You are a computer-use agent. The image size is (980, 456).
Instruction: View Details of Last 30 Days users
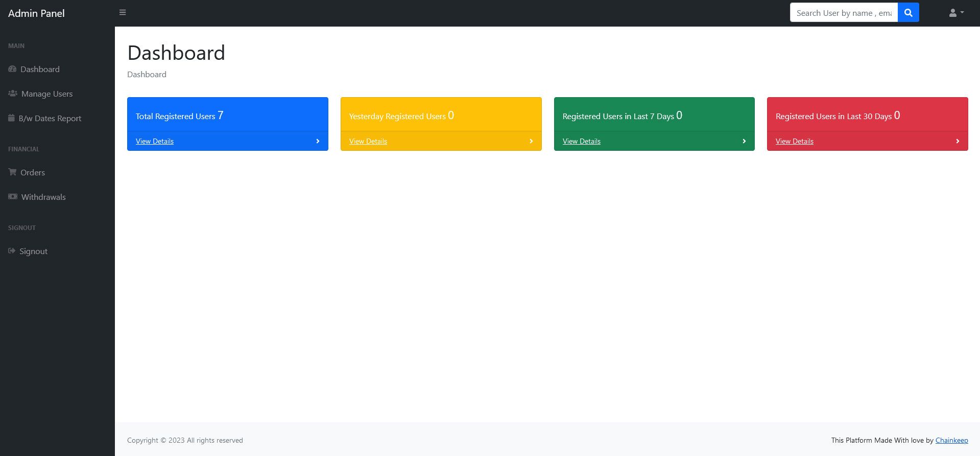(x=795, y=141)
